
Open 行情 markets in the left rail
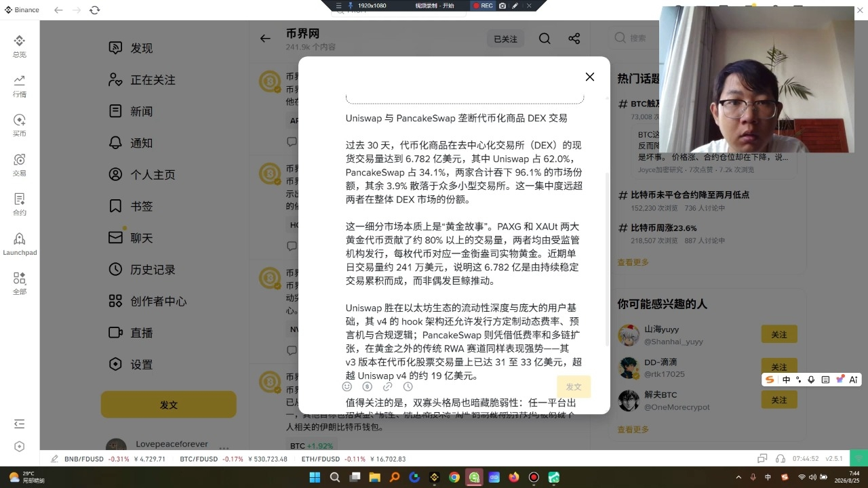click(20, 85)
